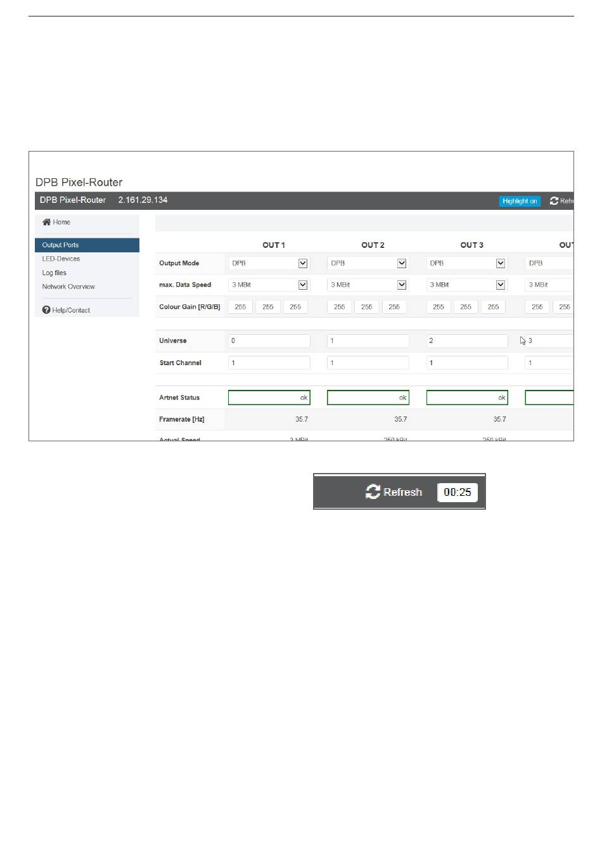
Task: Expand OUT 1 max. Data Speed dropdown
Action: click(269, 285)
